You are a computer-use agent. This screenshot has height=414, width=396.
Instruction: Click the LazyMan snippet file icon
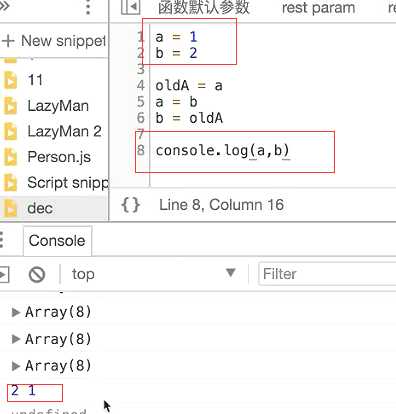click(10, 106)
